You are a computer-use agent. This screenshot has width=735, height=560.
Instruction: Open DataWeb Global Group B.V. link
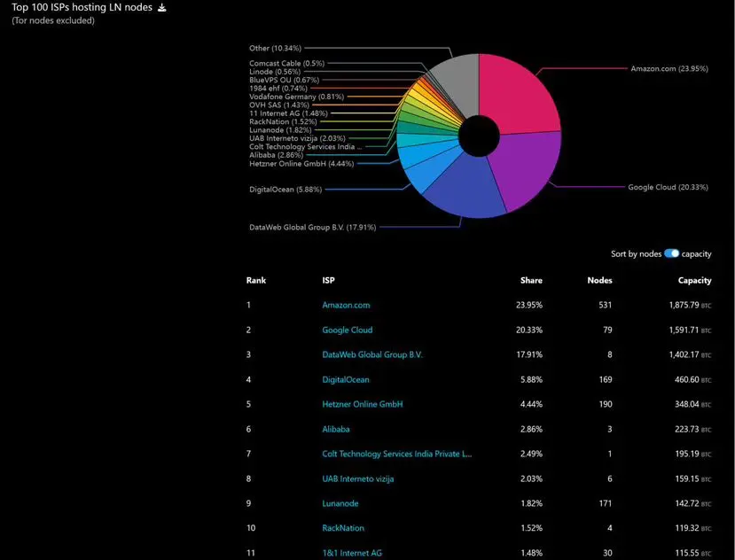click(x=372, y=354)
